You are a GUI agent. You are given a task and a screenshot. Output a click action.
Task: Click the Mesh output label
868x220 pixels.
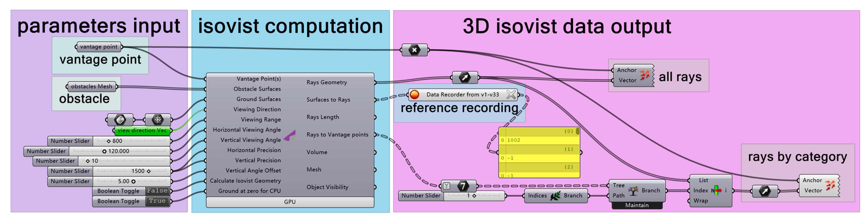point(314,170)
